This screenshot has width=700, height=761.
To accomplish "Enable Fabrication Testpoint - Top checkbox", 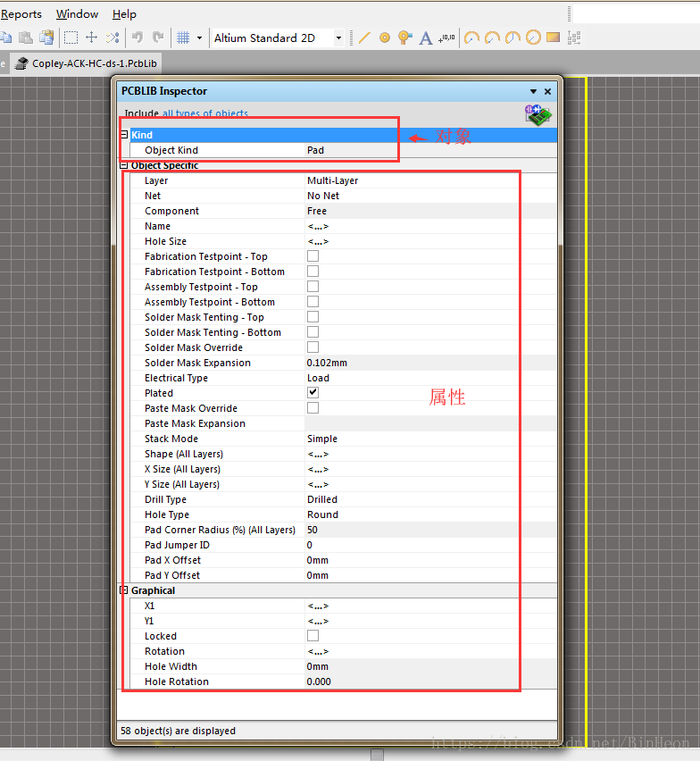I will (312, 256).
